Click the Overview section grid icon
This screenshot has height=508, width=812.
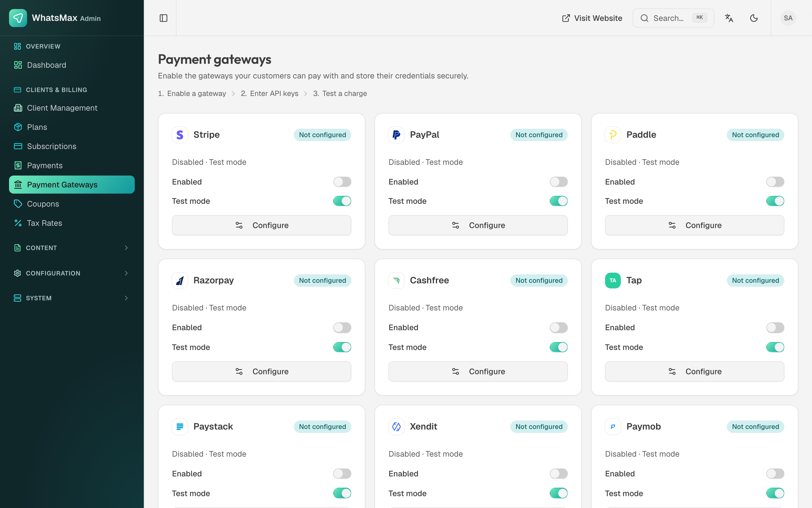(x=17, y=46)
